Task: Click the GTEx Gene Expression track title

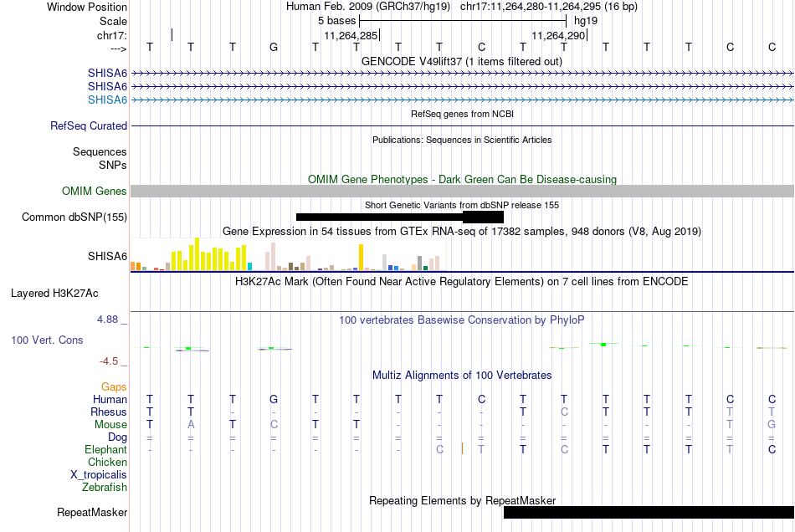Action: [462, 231]
